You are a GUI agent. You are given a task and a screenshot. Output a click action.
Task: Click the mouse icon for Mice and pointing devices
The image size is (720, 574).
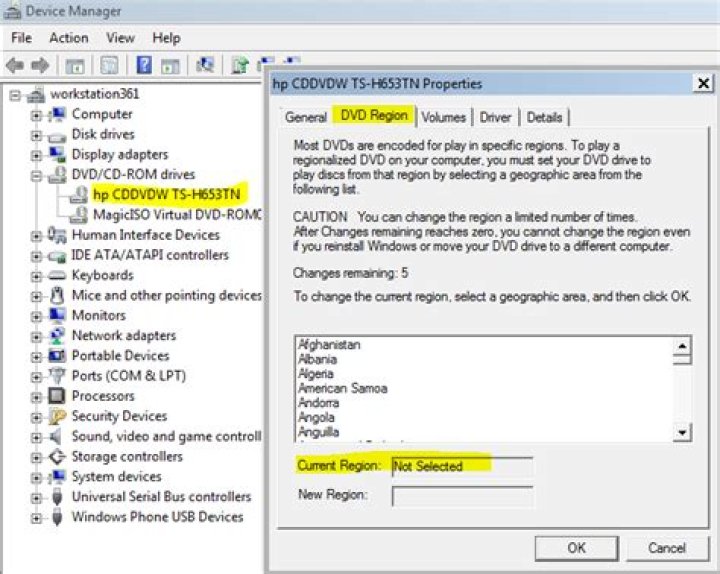57,295
